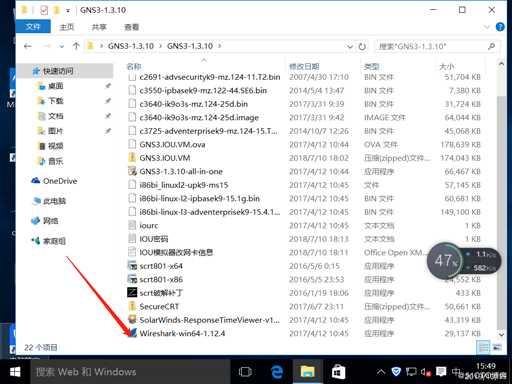This screenshot has height=384, width=512.
Task: Select 网络 in the navigation pane
Action: point(50,221)
